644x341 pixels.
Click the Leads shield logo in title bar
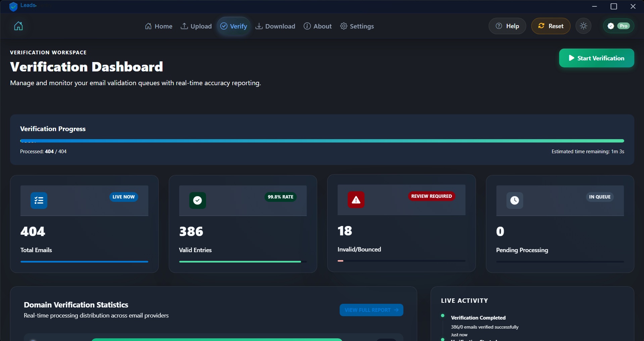(x=13, y=7)
